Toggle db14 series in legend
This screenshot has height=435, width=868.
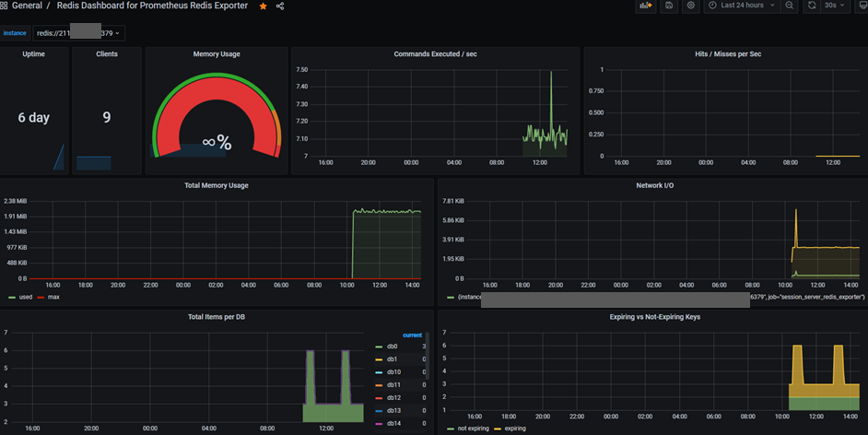click(x=393, y=423)
